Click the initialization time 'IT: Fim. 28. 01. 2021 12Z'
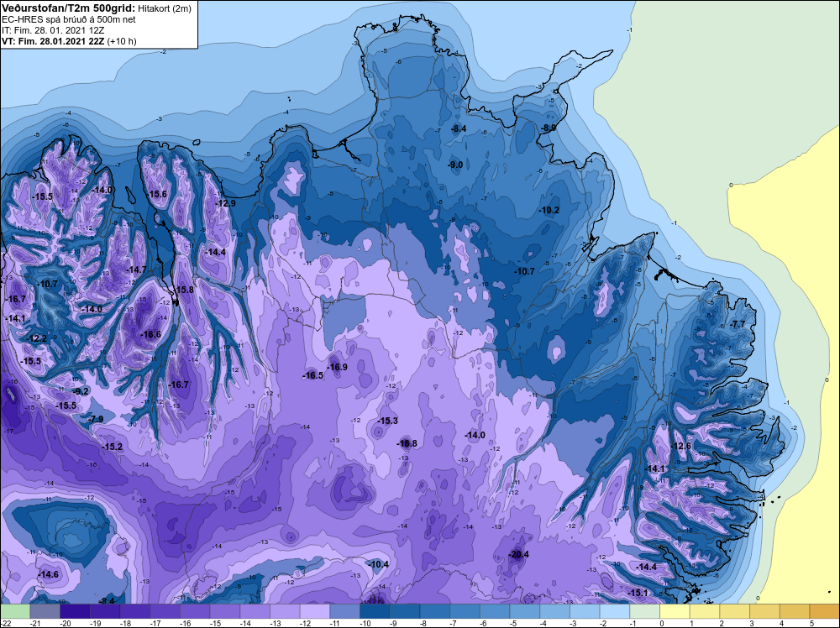Viewport: 840px width, 628px height. pos(52,30)
